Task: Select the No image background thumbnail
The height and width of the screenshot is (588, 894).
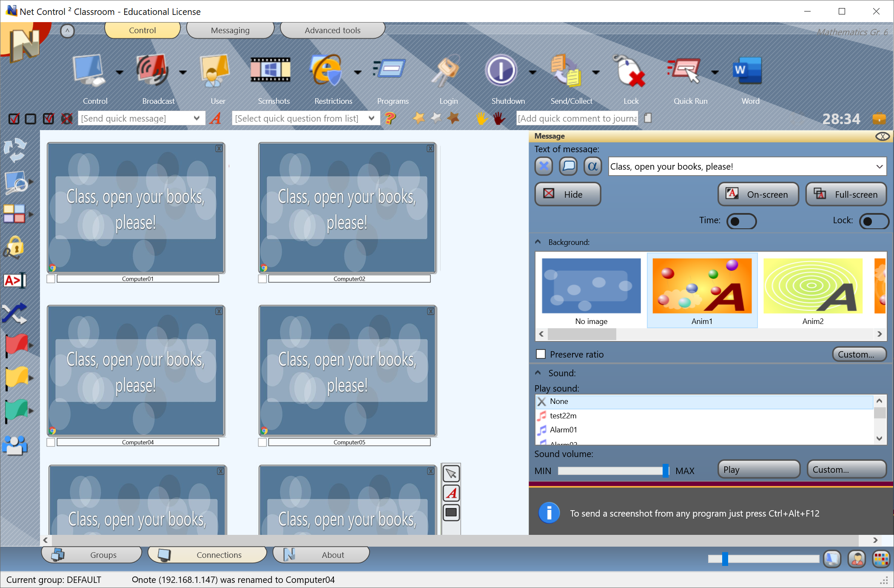Action: coord(591,291)
